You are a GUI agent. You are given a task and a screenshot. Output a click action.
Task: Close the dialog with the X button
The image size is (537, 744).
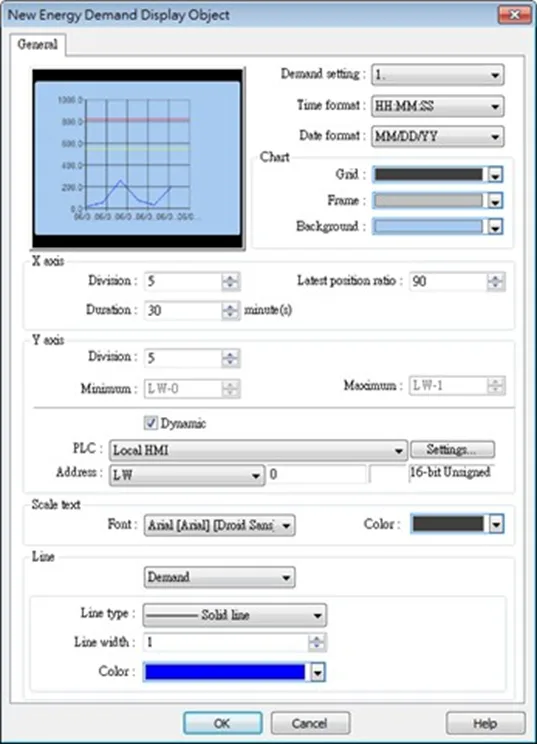514,15
